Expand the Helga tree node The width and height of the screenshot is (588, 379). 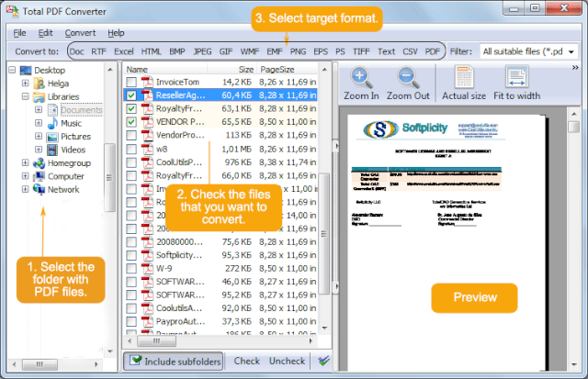[x=25, y=84]
